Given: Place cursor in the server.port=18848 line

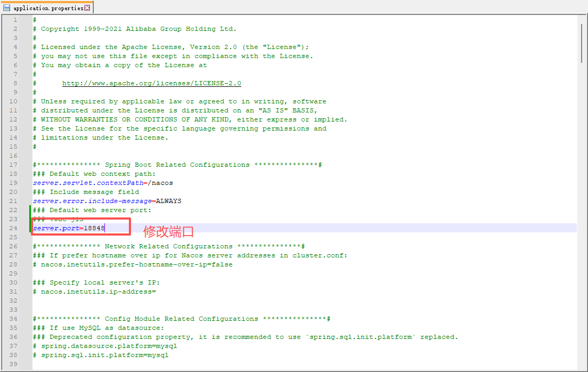Looking at the screenshot, I should pyautogui.click(x=69, y=228).
